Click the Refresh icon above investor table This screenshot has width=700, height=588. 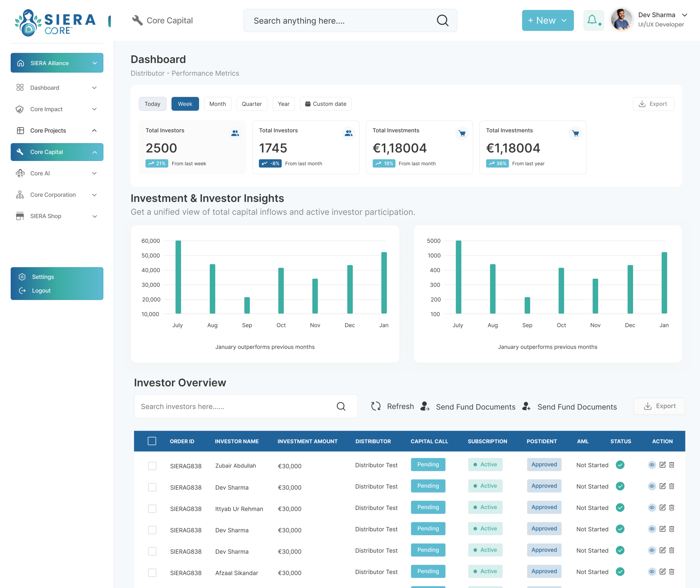pos(376,406)
